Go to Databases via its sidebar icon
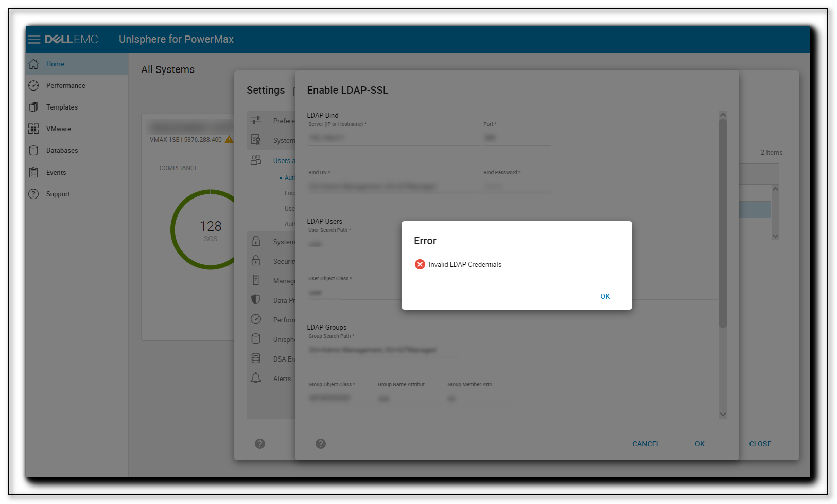 coord(33,150)
